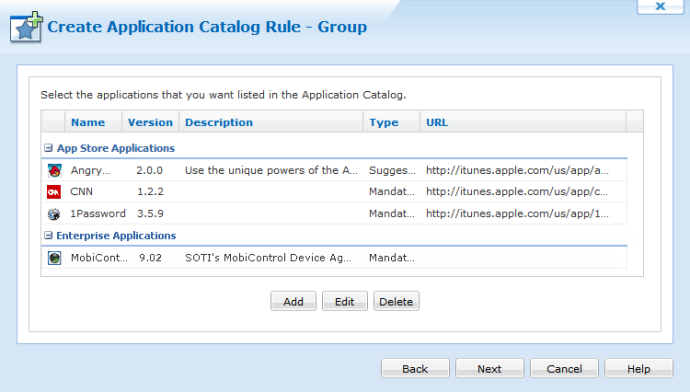
Task: Click the catalog rule star icon
Action: [x=26, y=27]
